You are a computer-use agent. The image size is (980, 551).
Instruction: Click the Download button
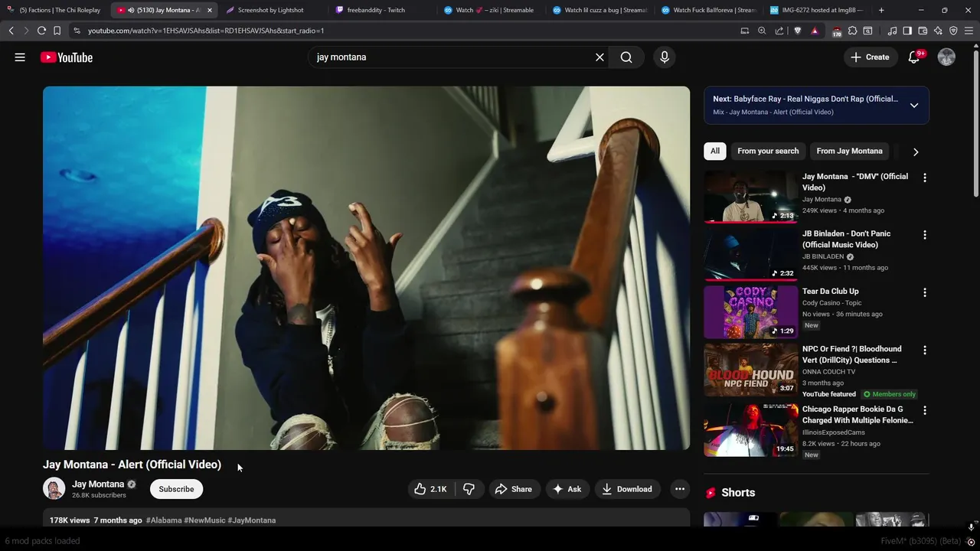click(x=627, y=489)
